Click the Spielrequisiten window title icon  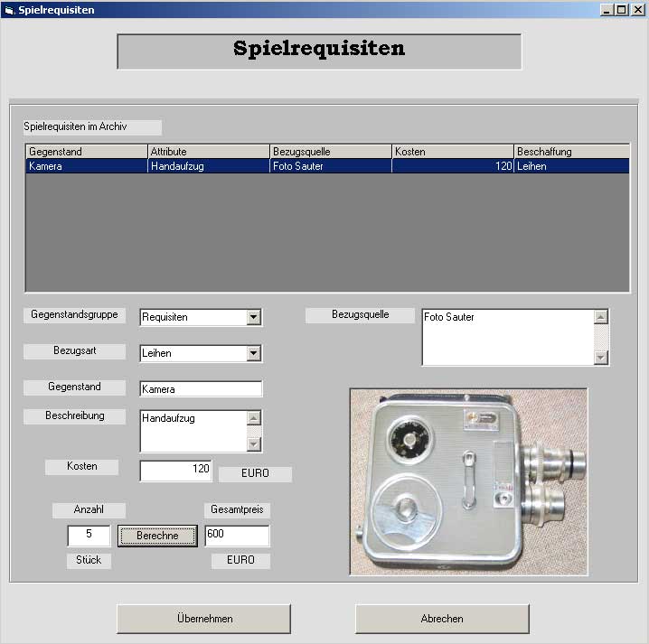coord(9,10)
